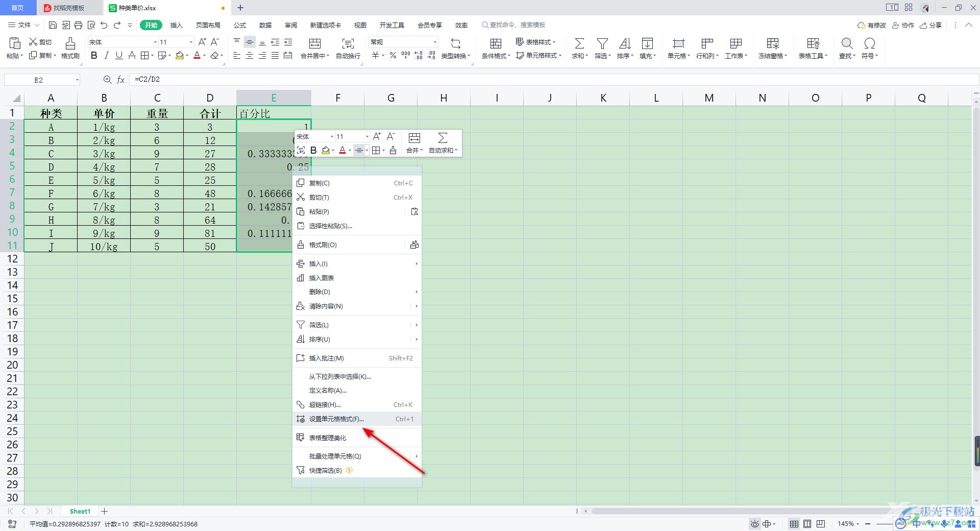Click the ribbon fill color bucket swatch
Image resolution: width=980 pixels, height=531 pixels.
(179, 56)
